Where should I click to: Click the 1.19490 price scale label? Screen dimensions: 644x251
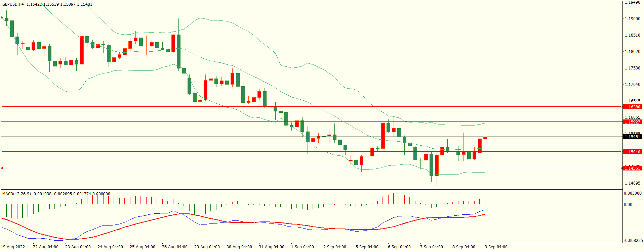633,2
